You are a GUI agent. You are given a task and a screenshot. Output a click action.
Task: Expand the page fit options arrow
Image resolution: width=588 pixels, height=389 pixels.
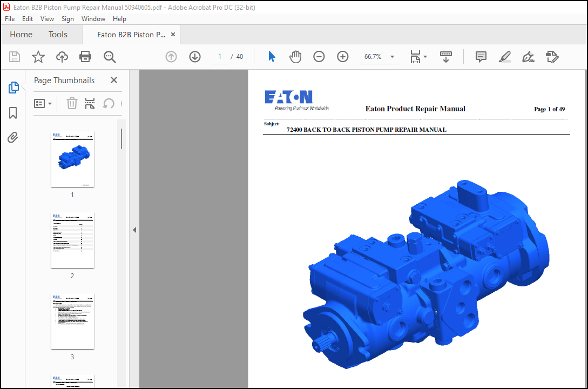[x=425, y=57]
